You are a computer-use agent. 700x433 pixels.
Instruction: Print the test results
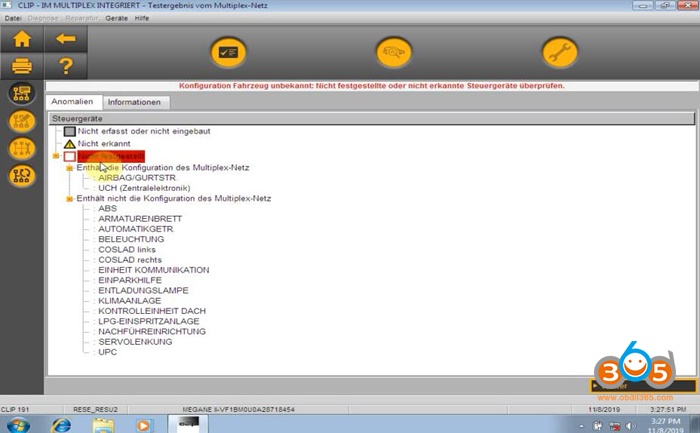point(22,67)
